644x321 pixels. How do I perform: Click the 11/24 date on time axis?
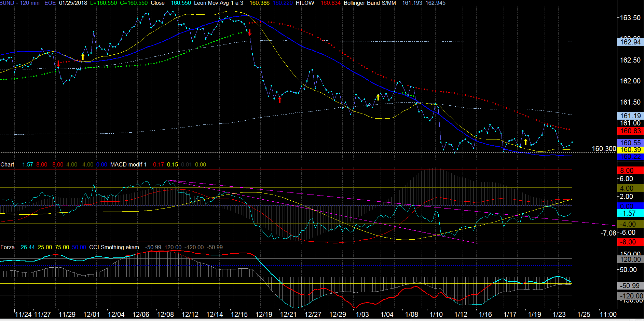[23, 315]
